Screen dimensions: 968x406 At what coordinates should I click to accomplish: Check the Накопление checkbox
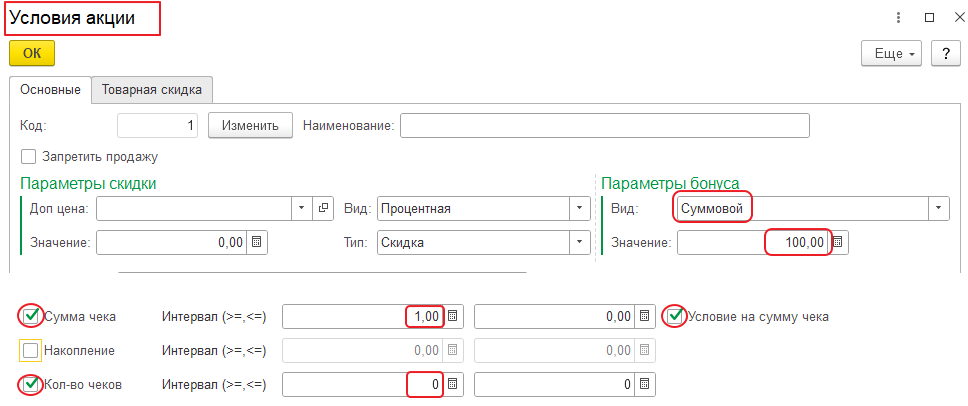tap(31, 351)
